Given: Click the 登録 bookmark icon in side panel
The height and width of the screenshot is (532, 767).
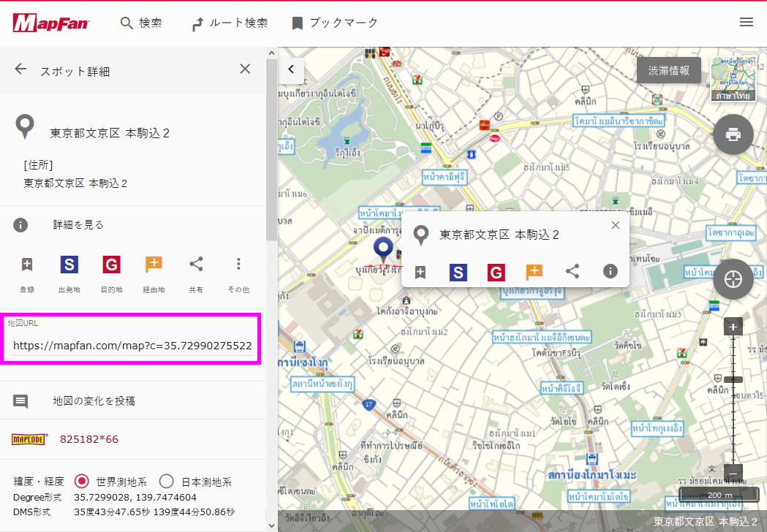Looking at the screenshot, I should [x=27, y=265].
